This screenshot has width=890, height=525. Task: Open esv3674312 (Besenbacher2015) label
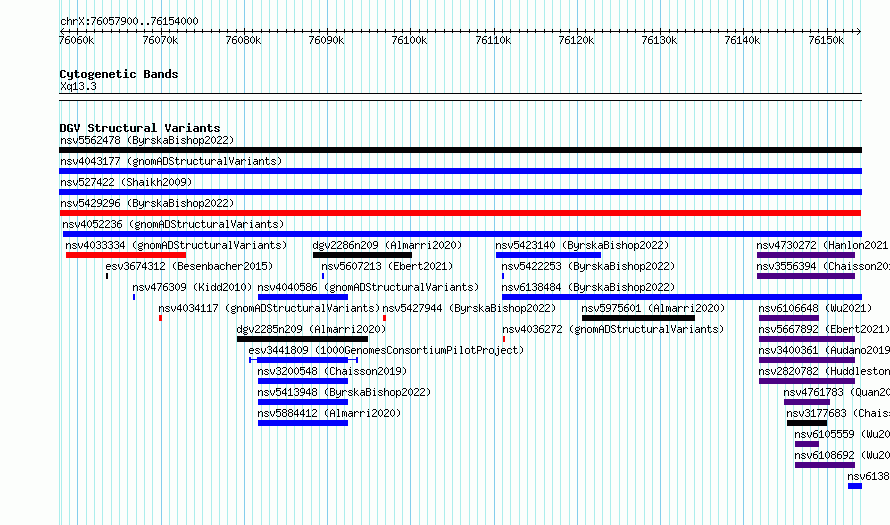coord(189,266)
